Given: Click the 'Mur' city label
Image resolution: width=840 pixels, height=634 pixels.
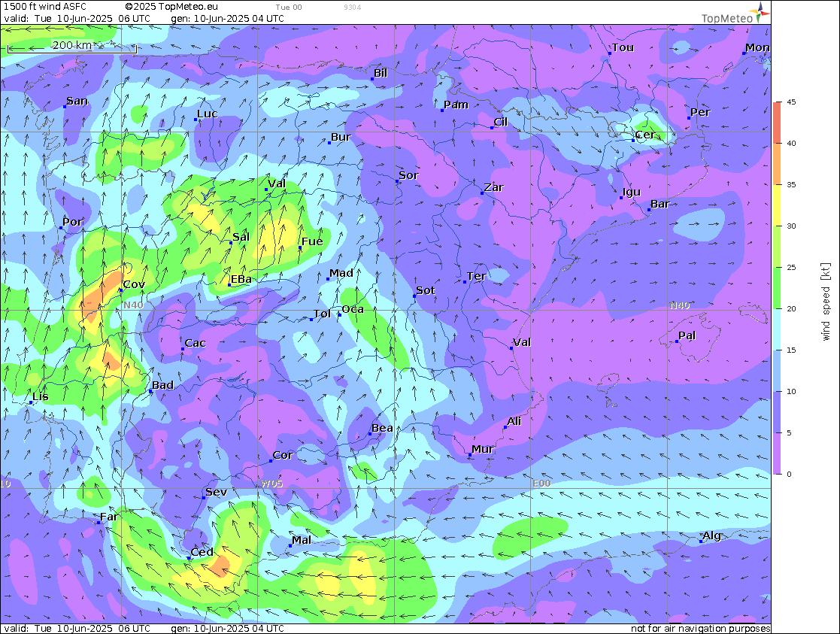Looking at the screenshot, I should pyautogui.click(x=483, y=450).
